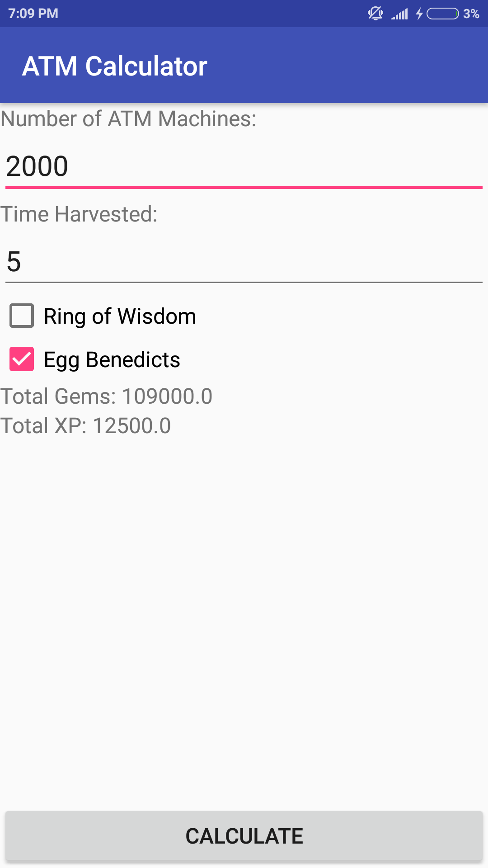Focus the Number of ATM Machines field

pos(244,166)
